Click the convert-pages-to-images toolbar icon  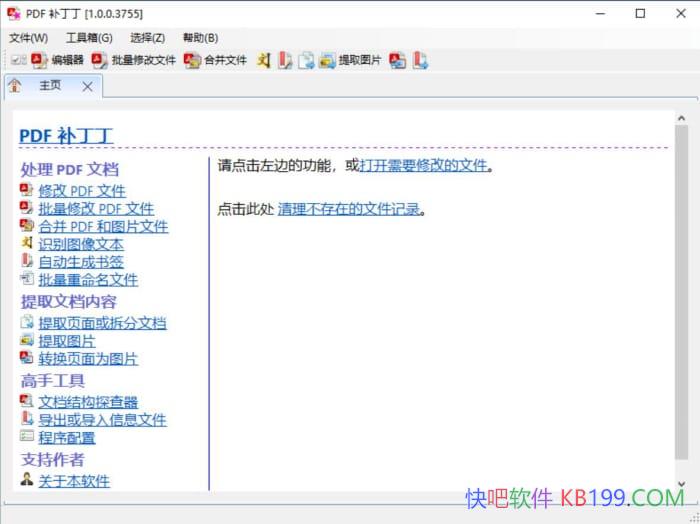[x=398, y=60]
